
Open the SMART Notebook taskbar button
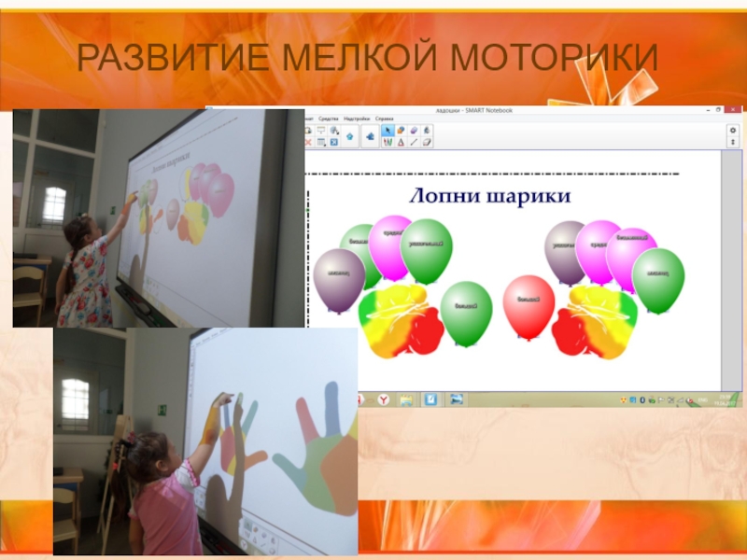point(430,399)
